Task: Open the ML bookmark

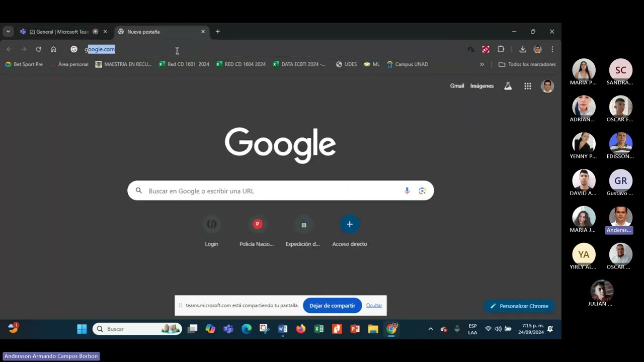Action: click(x=371, y=64)
